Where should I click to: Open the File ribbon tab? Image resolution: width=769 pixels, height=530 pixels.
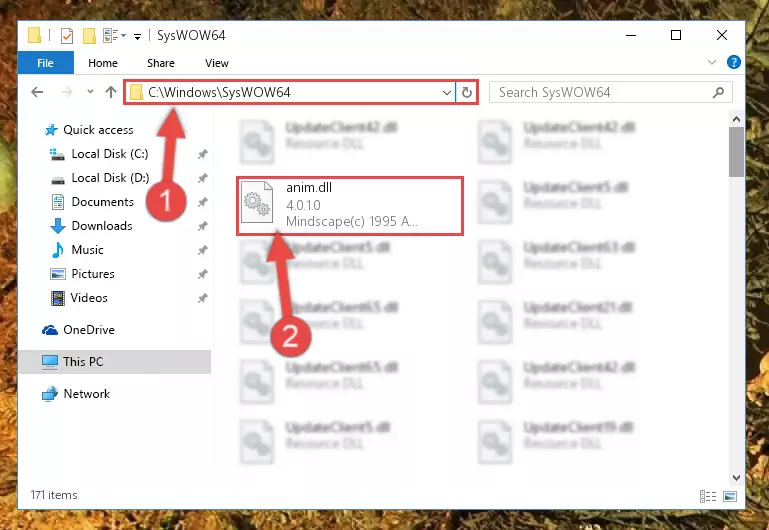pos(46,63)
